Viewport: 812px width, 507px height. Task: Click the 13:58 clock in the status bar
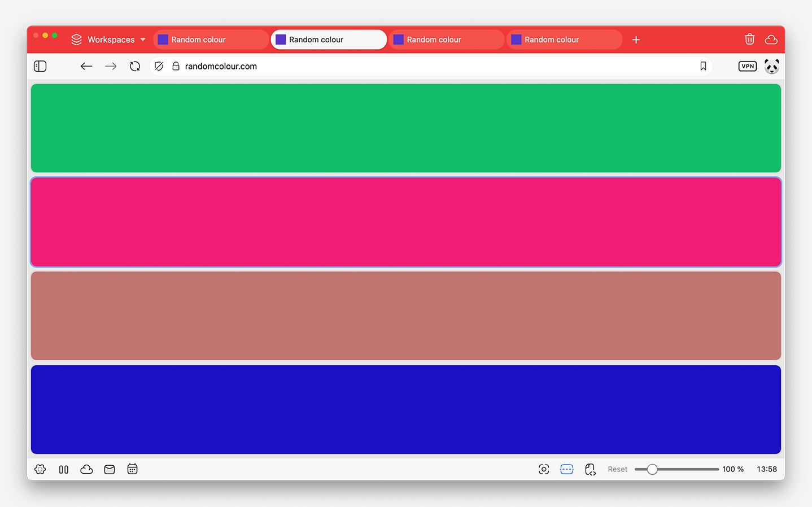pyautogui.click(x=767, y=469)
